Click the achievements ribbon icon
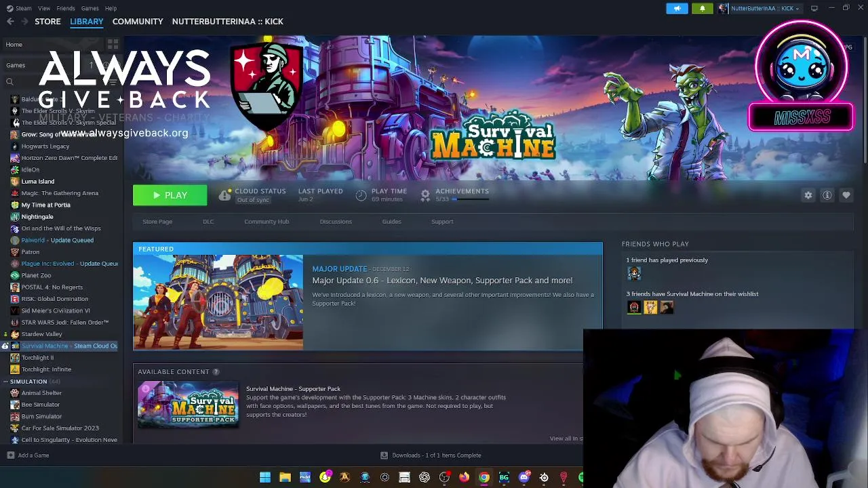 coord(425,195)
